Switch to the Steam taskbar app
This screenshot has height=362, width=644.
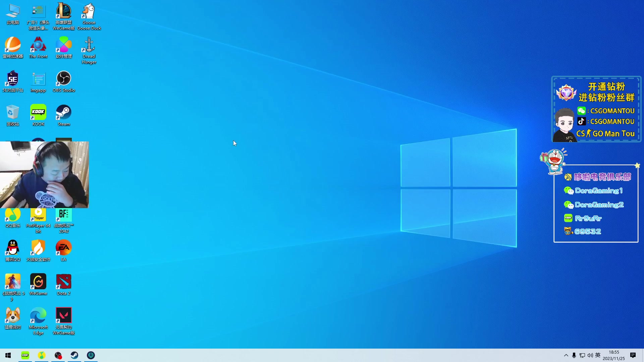74,355
